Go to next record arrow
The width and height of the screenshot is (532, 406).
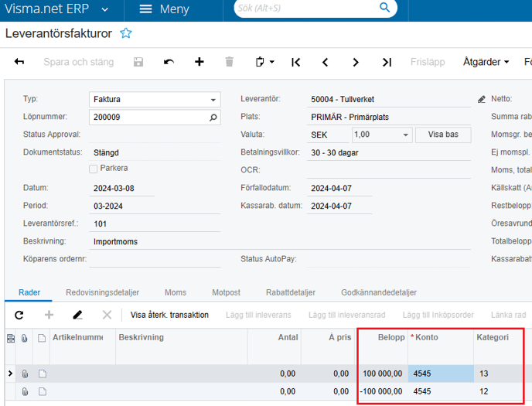[x=355, y=62]
